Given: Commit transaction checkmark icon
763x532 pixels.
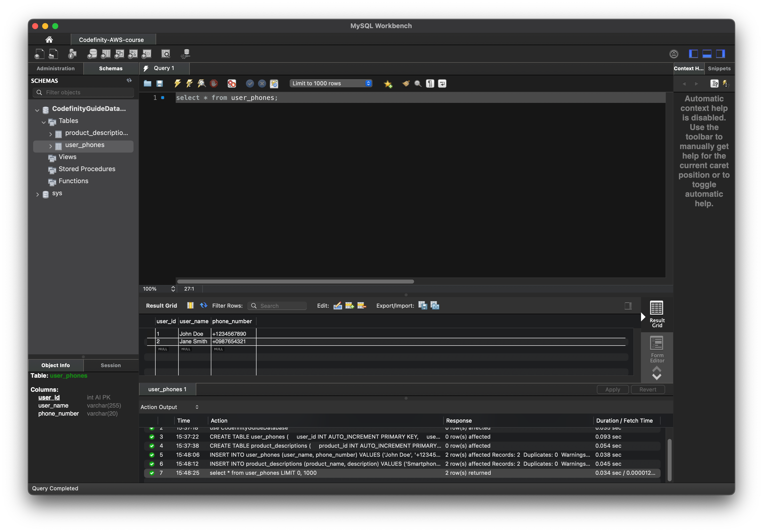Looking at the screenshot, I should (x=250, y=83).
